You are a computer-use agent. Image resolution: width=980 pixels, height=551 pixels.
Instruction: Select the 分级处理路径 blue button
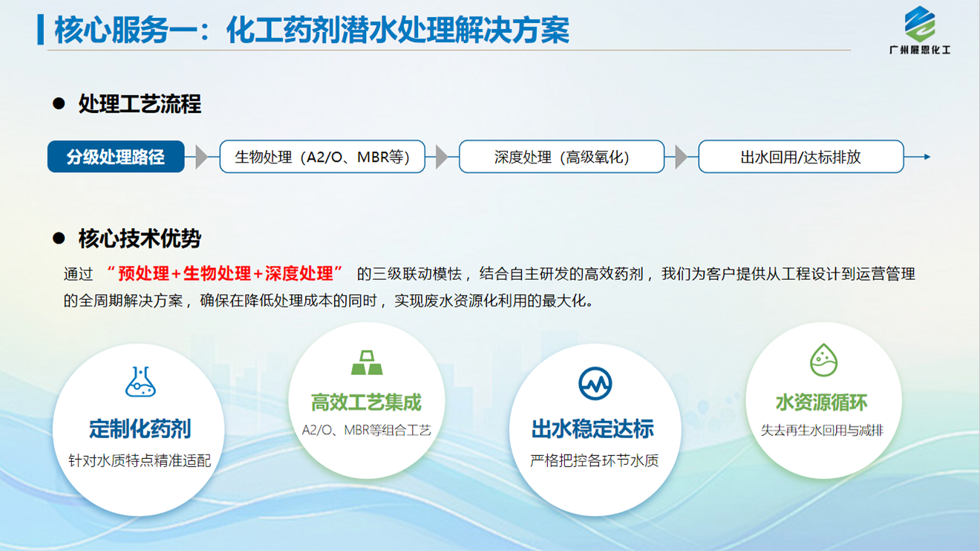tap(116, 157)
